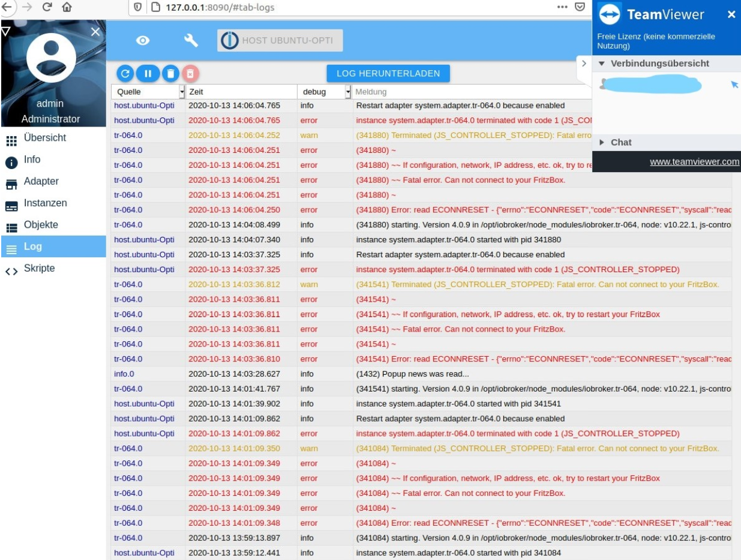This screenshot has height=560, width=741.
Task: Click the browser home icon
Action: [x=68, y=6]
